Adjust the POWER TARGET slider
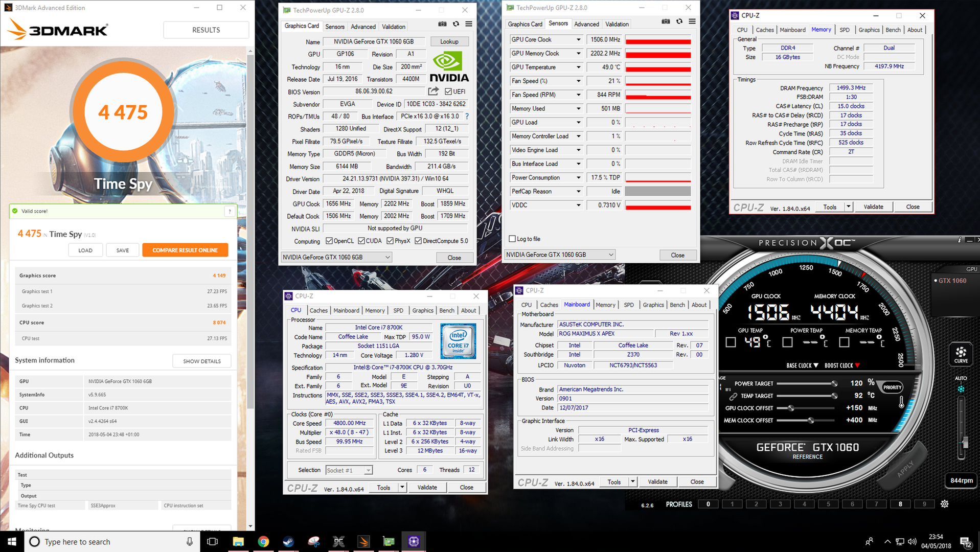The width and height of the screenshot is (980, 552). 807,383
